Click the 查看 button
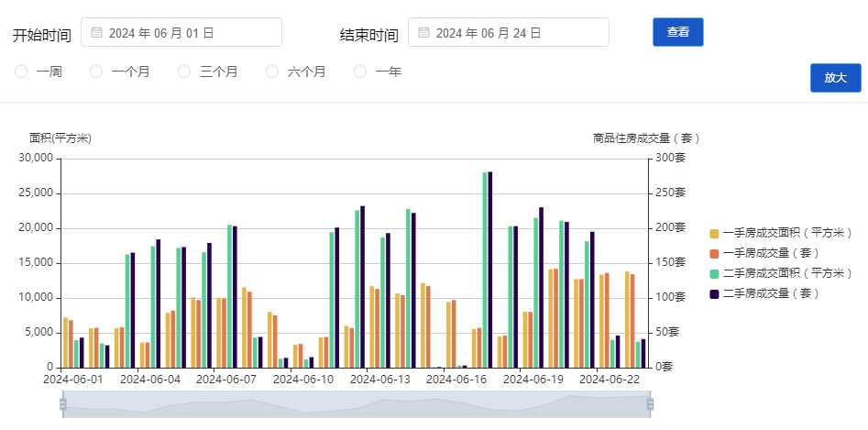868x430 pixels. click(x=678, y=32)
